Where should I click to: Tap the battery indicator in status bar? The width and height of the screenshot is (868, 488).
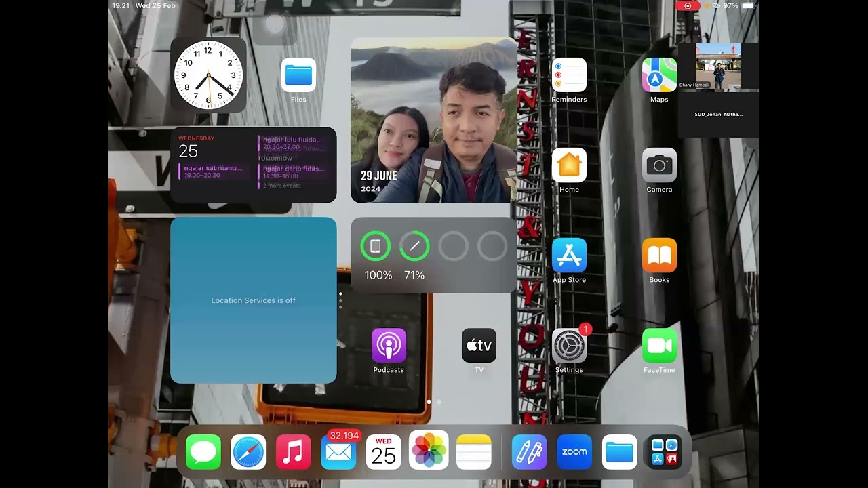748,5
